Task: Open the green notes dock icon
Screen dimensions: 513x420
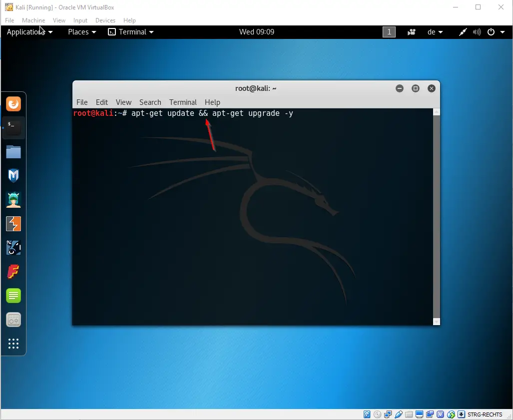Action: (x=13, y=296)
